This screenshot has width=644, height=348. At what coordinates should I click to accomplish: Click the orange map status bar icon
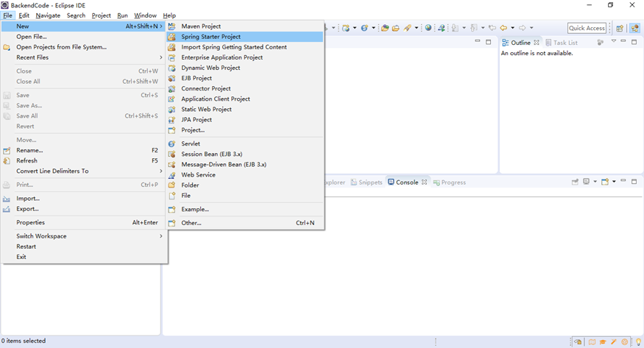coord(592,341)
